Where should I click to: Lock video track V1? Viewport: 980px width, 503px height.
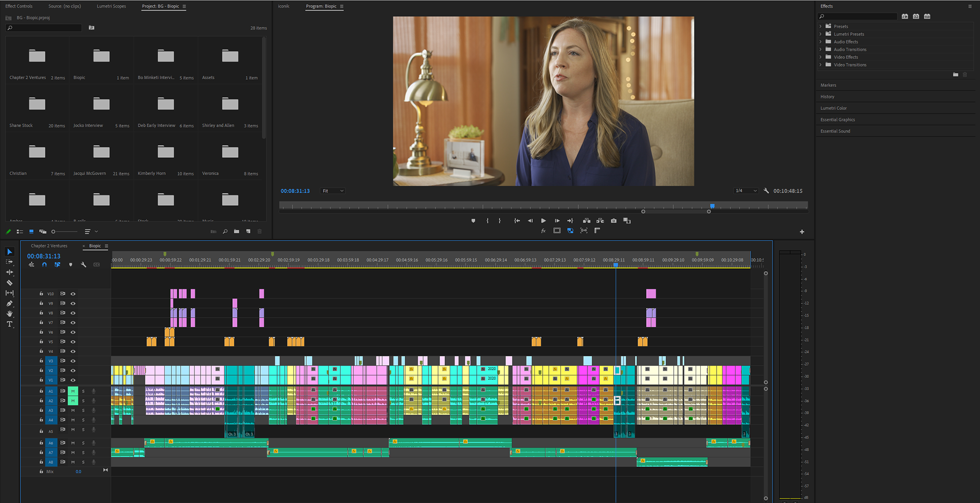click(41, 380)
